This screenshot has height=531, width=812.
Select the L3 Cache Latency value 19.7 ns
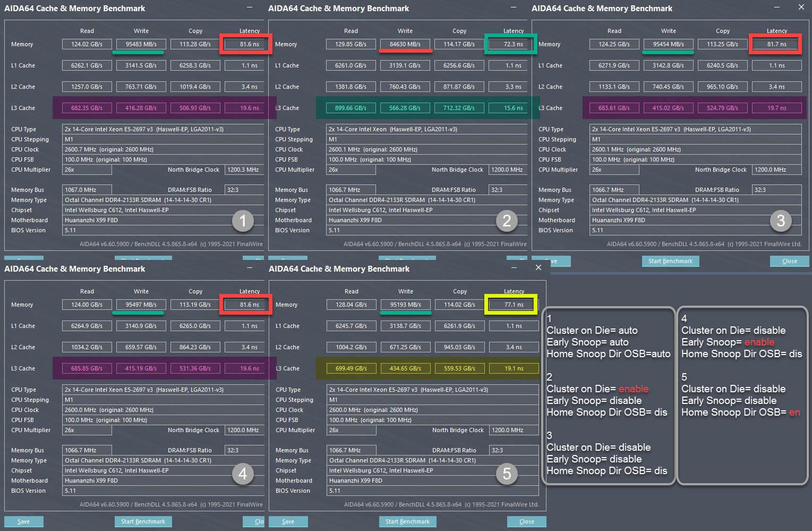point(776,108)
